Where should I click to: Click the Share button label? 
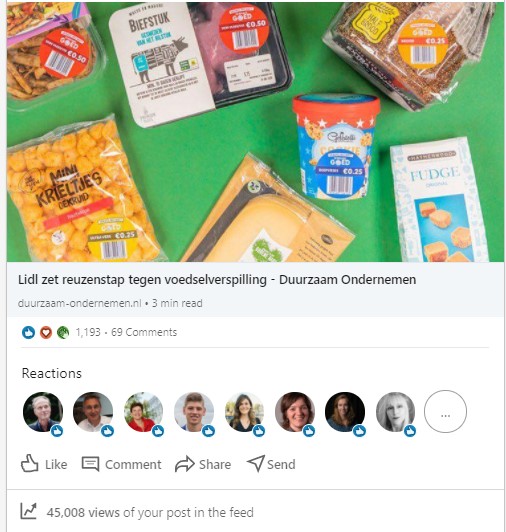point(215,464)
